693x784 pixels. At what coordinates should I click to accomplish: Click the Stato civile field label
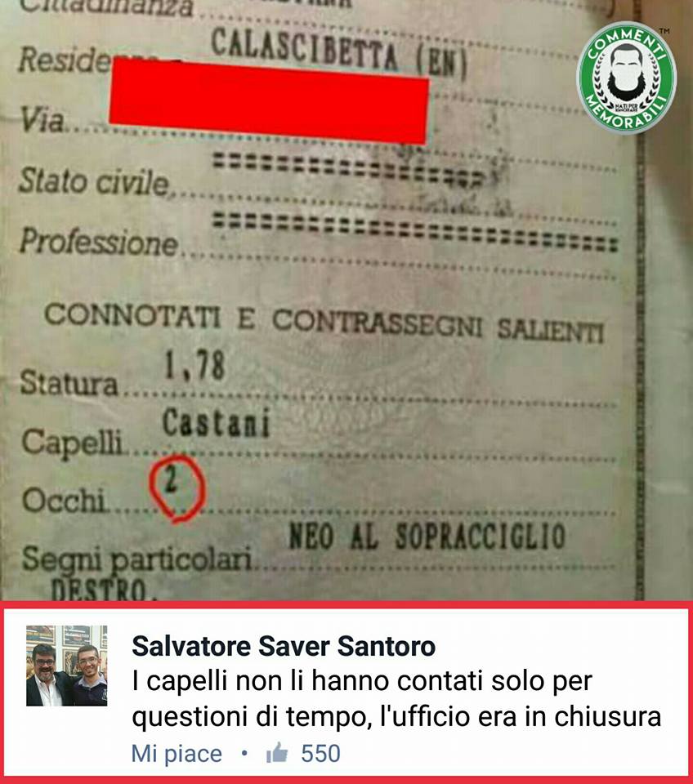pyautogui.click(x=94, y=180)
